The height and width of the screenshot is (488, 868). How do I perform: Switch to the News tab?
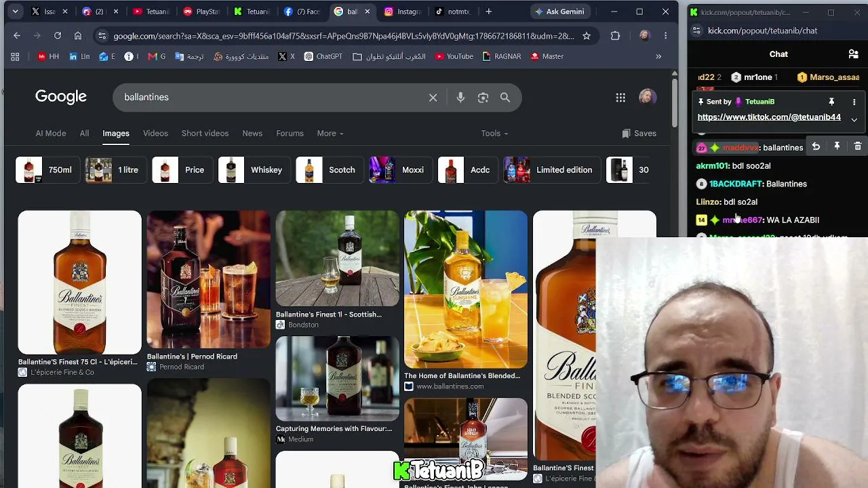[x=252, y=134]
